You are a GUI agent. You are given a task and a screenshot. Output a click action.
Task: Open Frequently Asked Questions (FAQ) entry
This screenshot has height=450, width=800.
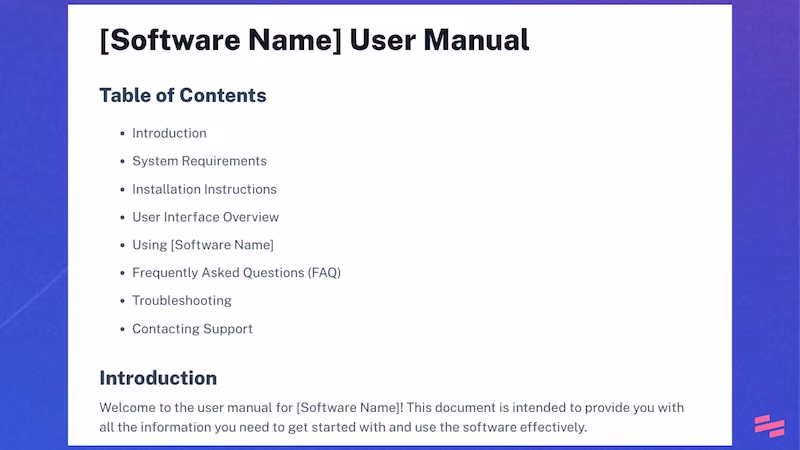[x=236, y=273]
